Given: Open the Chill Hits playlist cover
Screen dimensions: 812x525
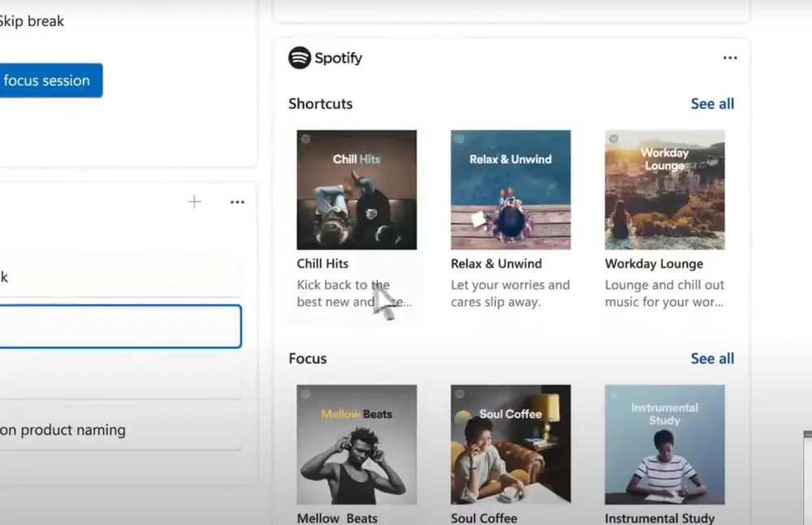Looking at the screenshot, I should pyautogui.click(x=356, y=189).
